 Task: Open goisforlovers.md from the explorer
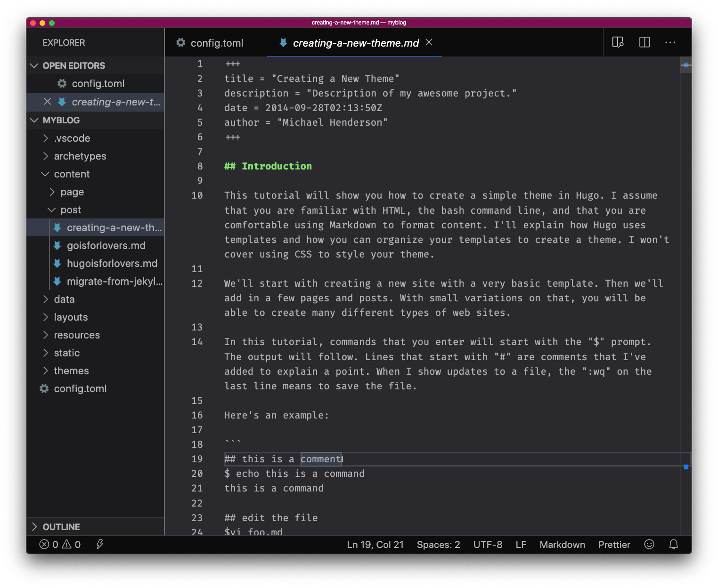(106, 246)
